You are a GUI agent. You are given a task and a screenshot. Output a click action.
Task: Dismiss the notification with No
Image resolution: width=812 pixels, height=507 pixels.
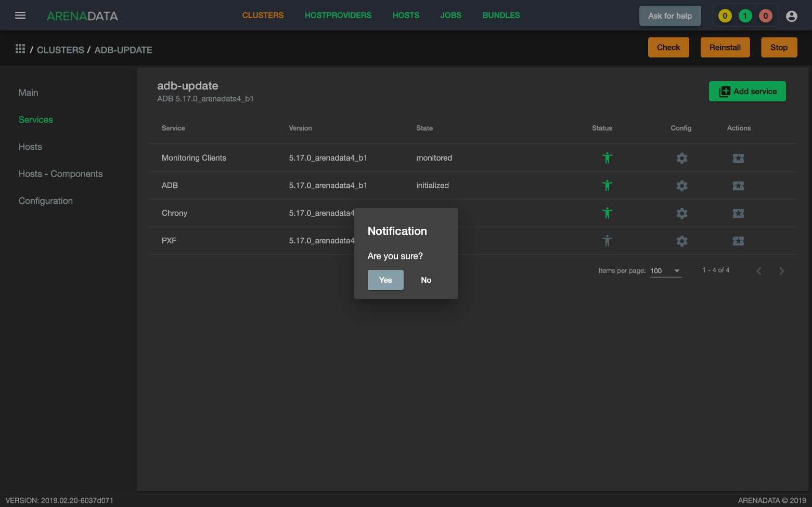click(426, 280)
